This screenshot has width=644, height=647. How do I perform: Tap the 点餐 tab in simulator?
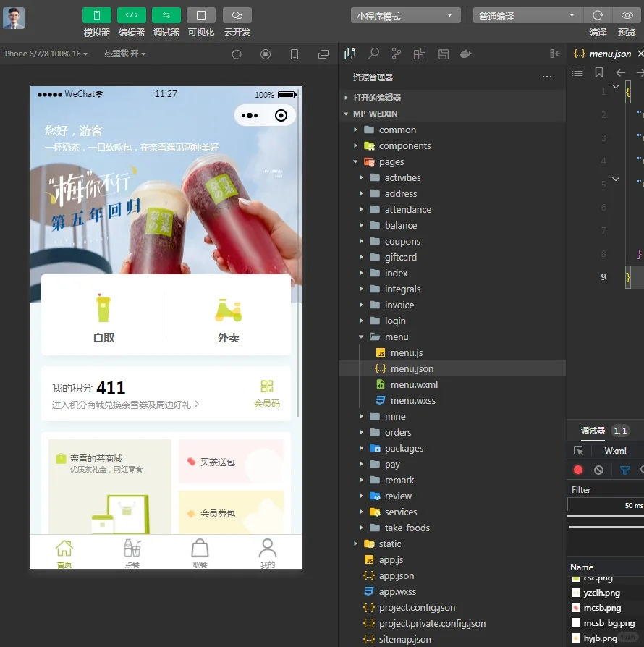tap(132, 553)
